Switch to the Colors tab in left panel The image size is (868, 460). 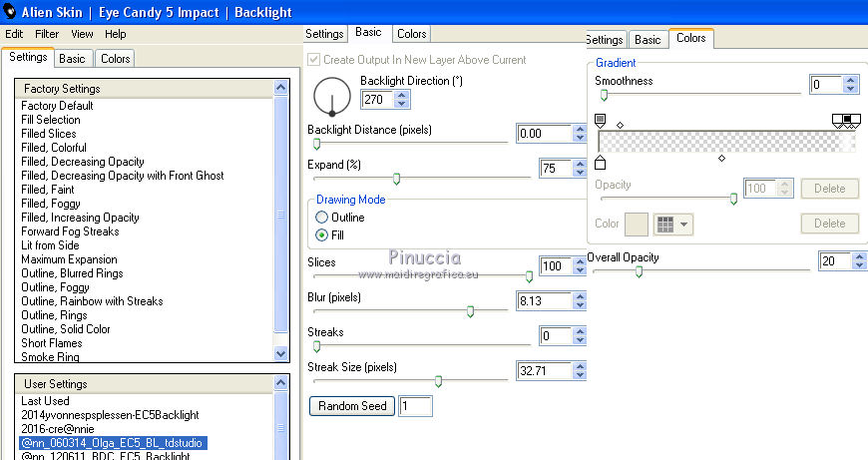tap(115, 59)
